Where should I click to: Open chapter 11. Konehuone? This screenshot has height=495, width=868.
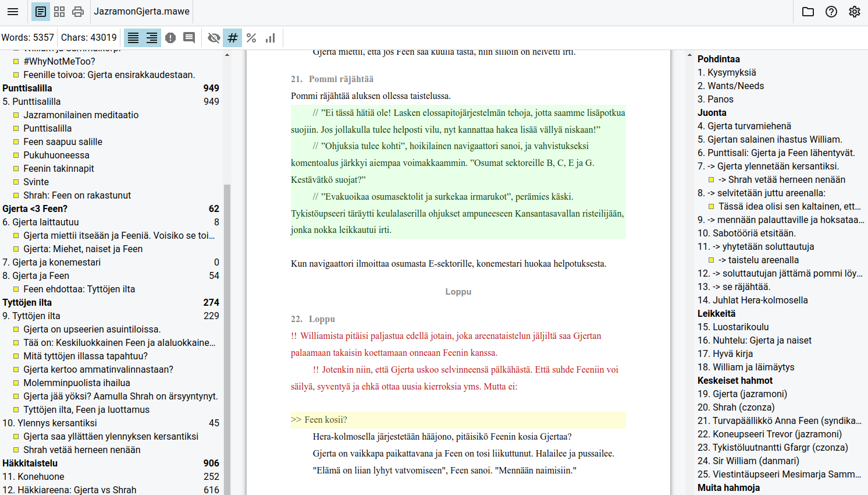(x=111, y=476)
